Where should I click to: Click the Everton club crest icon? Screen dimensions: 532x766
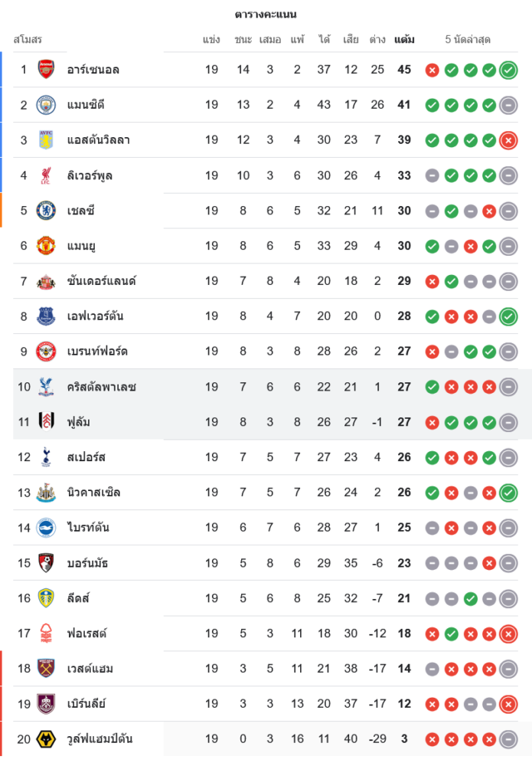(47, 316)
